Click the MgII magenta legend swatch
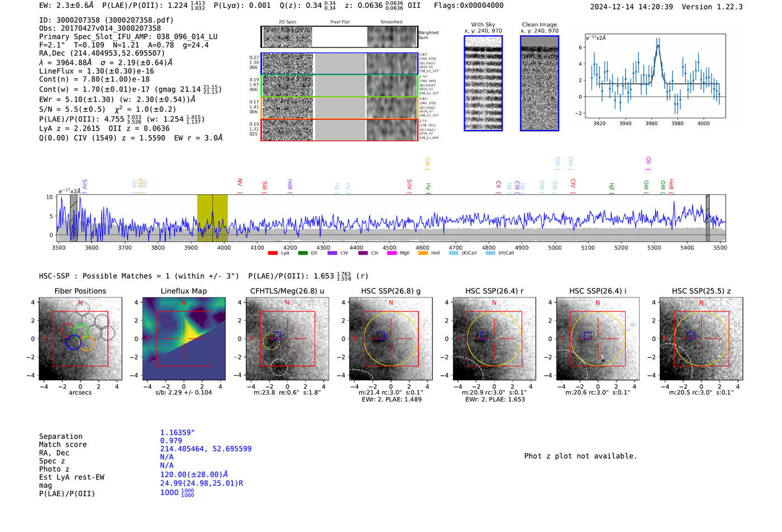This screenshot has width=782, height=532. (x=392, y=253)
